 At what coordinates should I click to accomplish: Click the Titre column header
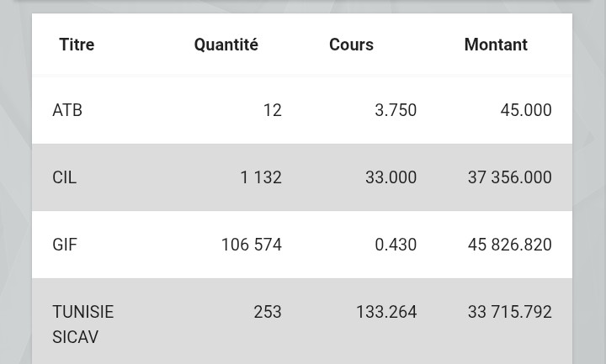point(77,45)
